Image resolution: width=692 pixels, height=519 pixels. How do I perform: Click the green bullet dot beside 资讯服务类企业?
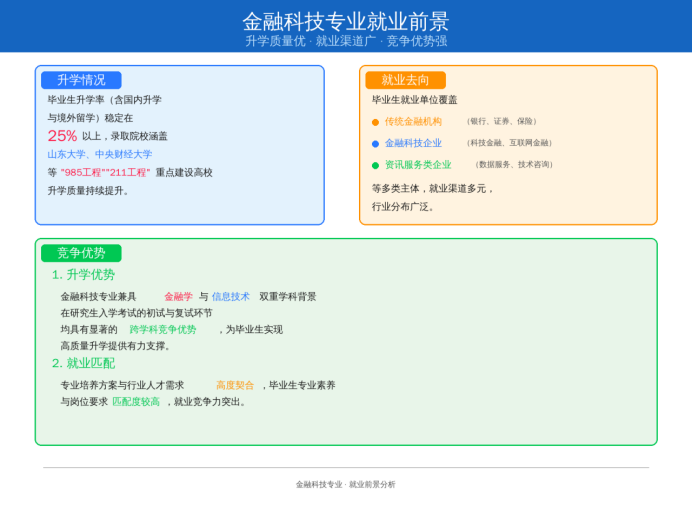point(376,165)
